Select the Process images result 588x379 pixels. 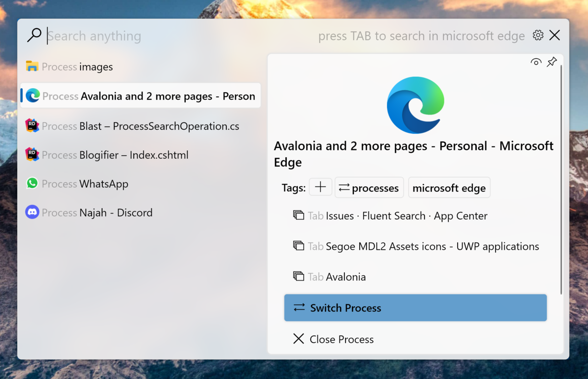pos(140,67)
